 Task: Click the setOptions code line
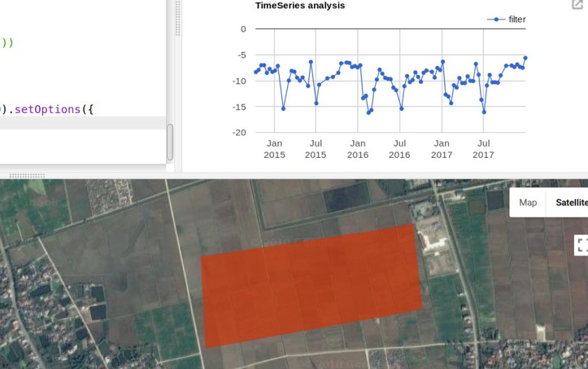click(x=49, y=109)
